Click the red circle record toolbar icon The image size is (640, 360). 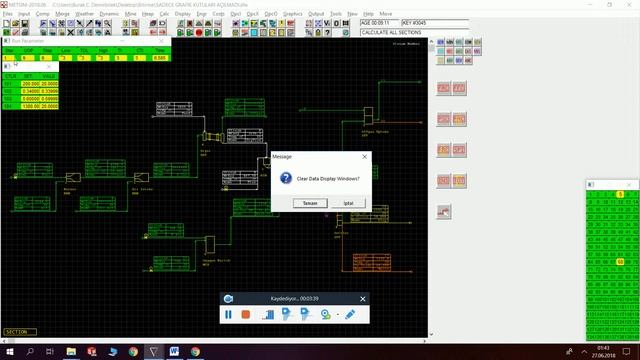(x=199, y=32)
